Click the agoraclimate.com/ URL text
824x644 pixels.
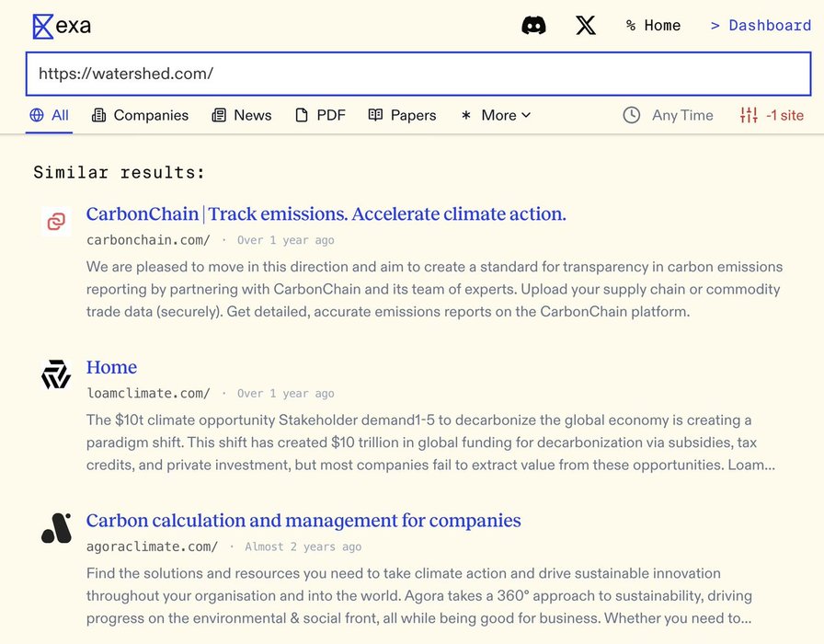pos(152,546)
